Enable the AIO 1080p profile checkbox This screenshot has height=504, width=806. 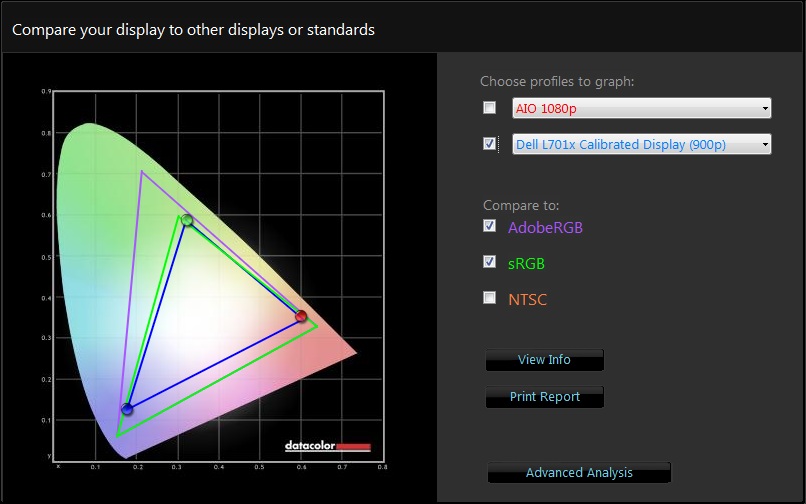tap(489, 107)
